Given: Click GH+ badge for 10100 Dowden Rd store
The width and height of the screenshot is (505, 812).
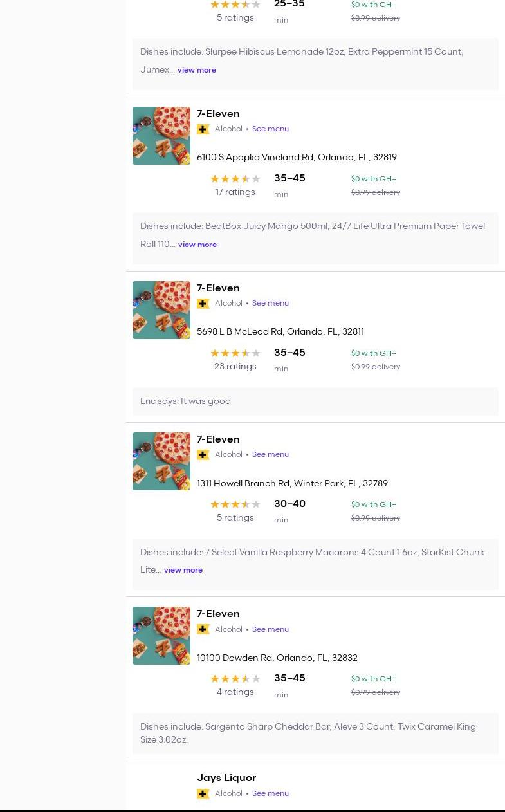Looking at the screenshot, I should tap(203, 629).
